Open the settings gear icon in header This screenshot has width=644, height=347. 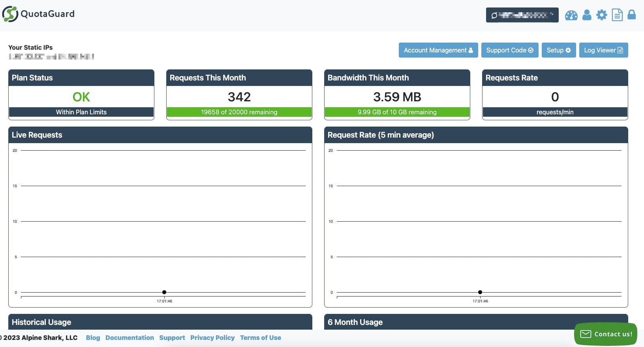(x=601, y=15)
